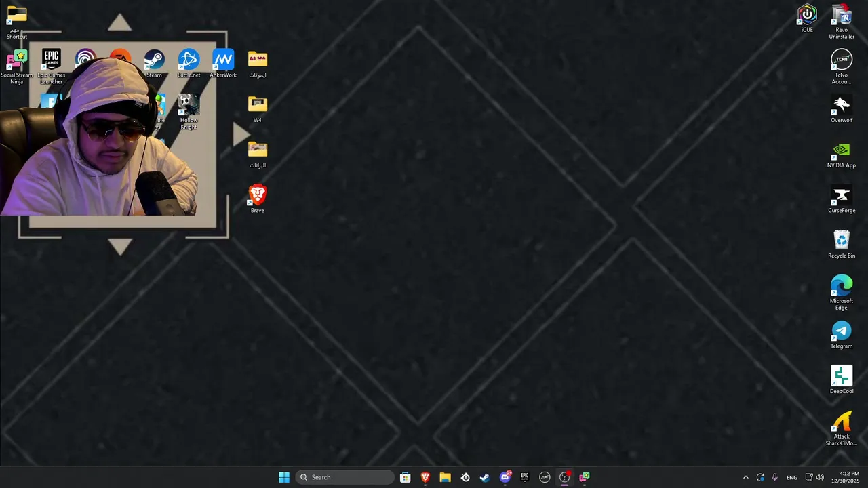Open the Telegram desktop shortcut

(842, 334)
